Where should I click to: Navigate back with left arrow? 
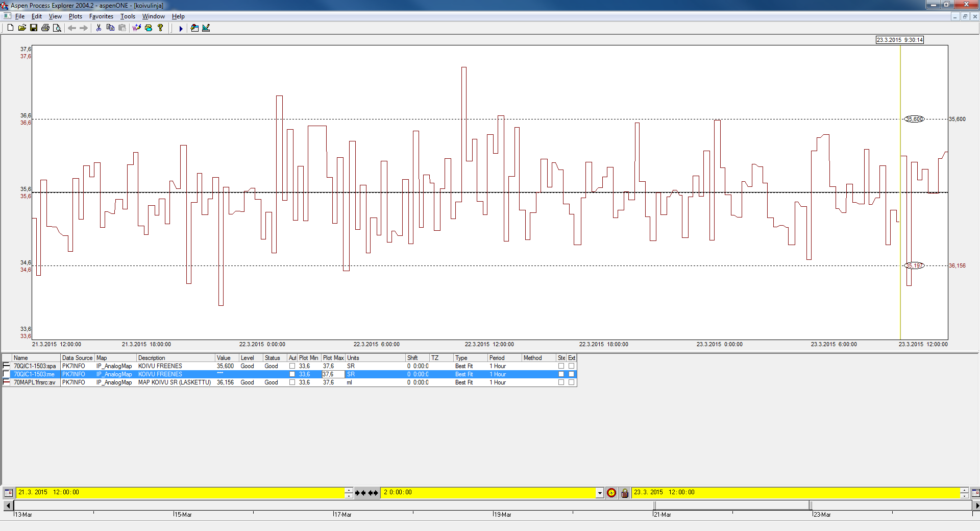[72, 28]
